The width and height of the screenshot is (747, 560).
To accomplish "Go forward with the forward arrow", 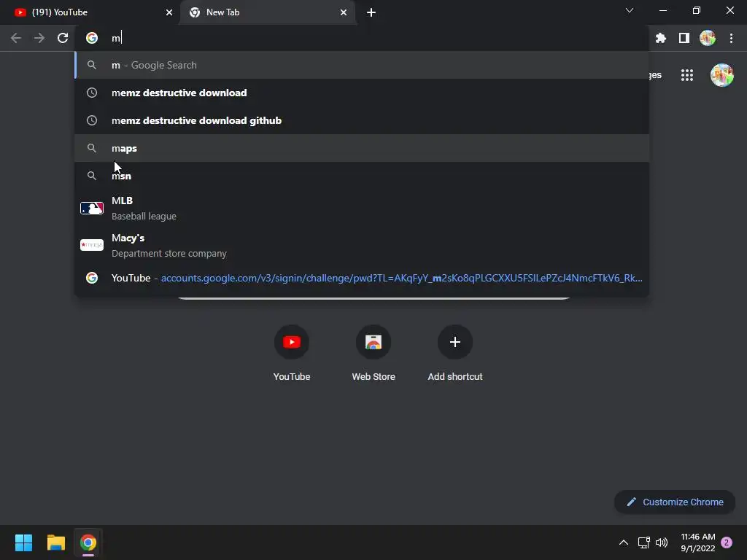I will 39,38.
